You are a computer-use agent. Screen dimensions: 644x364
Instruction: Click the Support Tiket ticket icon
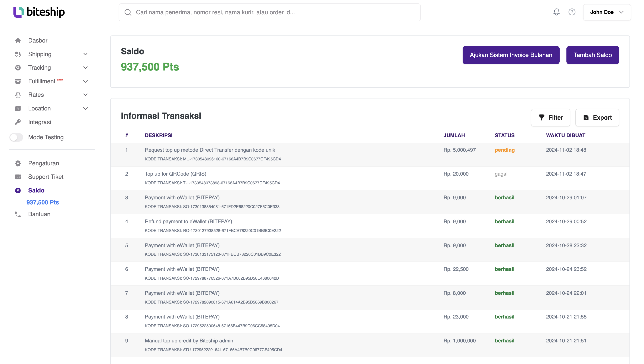pos(18,177)
